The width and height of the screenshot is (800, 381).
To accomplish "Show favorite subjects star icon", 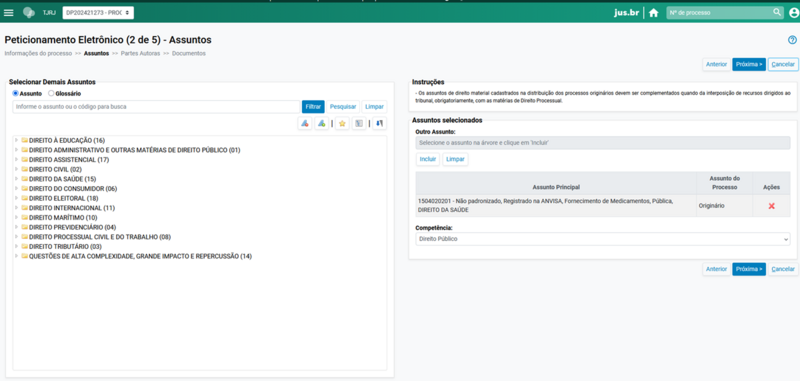I will coord(342,123).
